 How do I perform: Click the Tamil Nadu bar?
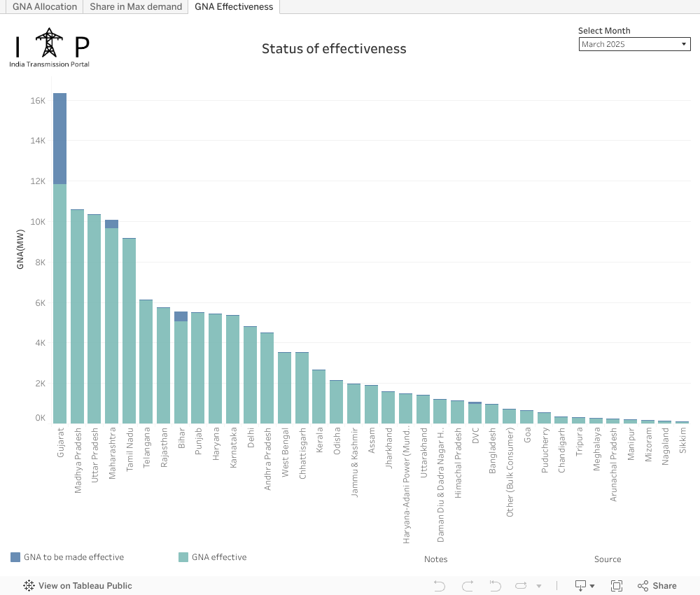(x=129, y=330)
